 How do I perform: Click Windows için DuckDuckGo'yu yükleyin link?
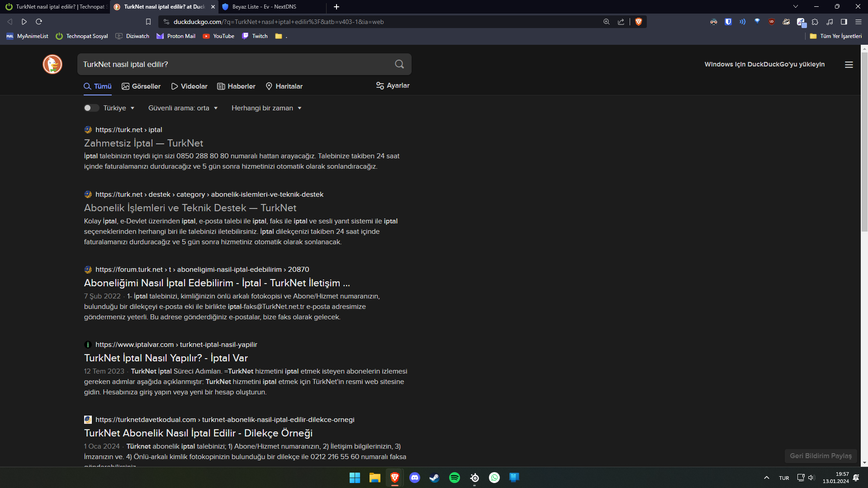coord(764,64)
